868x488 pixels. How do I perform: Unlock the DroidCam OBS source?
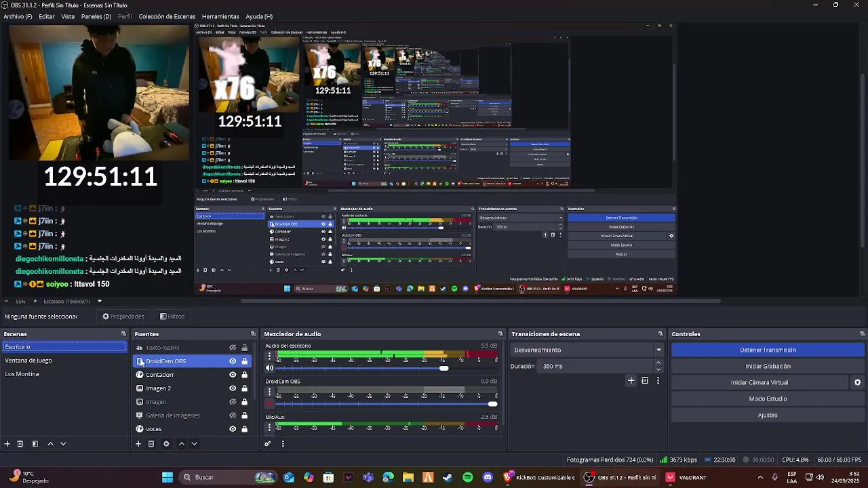(245, 361)
